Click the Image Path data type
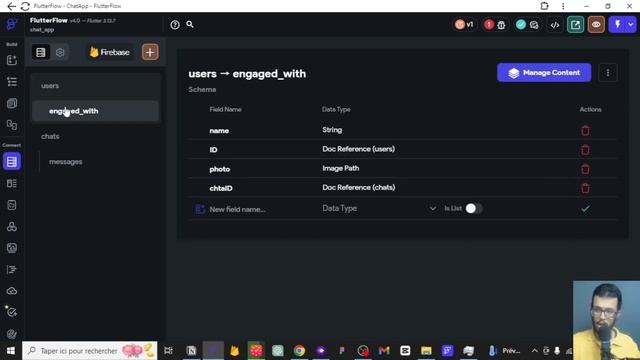Image resolution: width=640 pixels, height=360 pixels. [x=341, y=168]
